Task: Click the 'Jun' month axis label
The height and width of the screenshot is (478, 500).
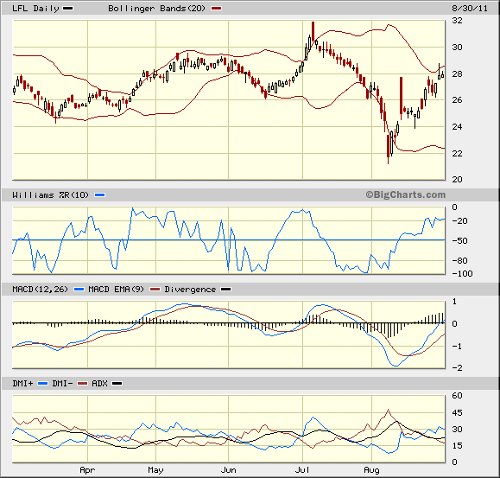Action: click(x=229, y=470)
